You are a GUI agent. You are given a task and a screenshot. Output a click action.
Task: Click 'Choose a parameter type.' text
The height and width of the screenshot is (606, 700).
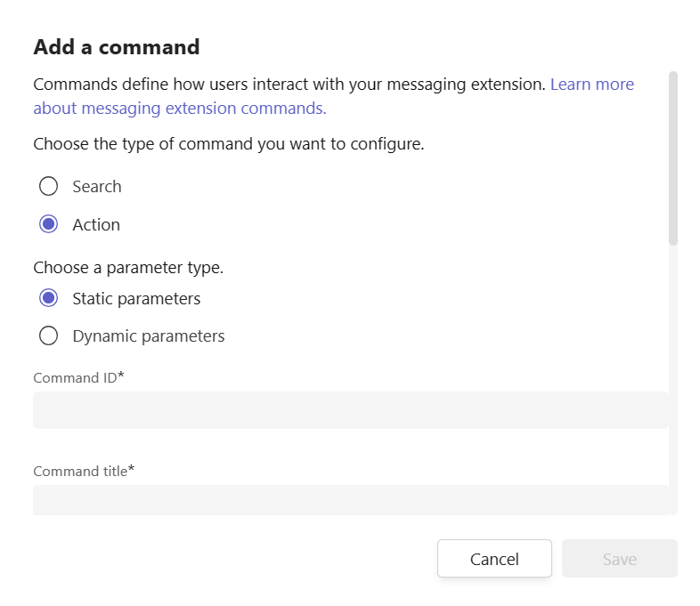coord(128,268)
